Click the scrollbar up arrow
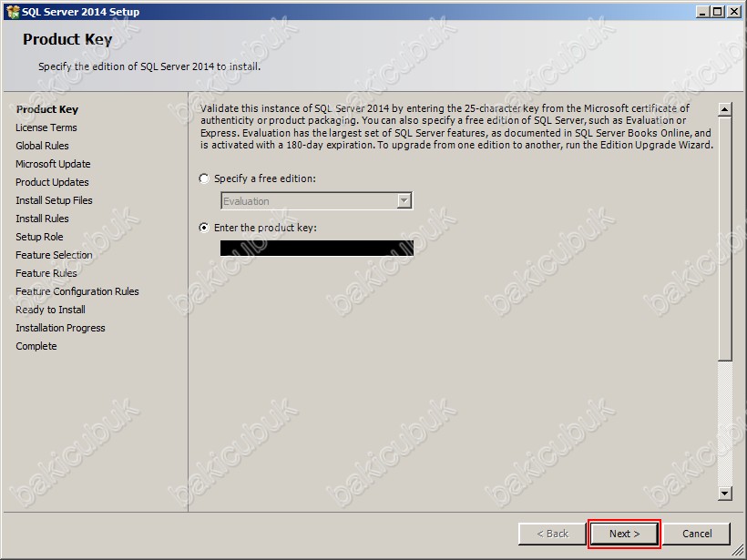Image resolution: width=747 pixels, height=560 pixels. pyautogui.click(x=724, y=109)
